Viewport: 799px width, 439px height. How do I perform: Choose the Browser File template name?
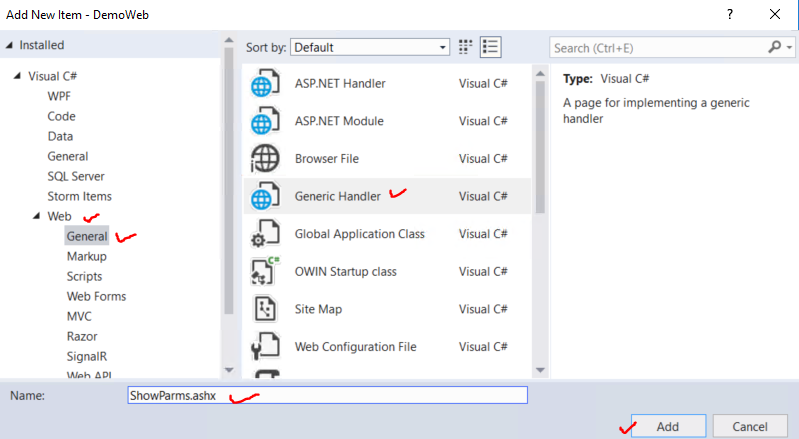pyautogui.click(x=327, y=158)
